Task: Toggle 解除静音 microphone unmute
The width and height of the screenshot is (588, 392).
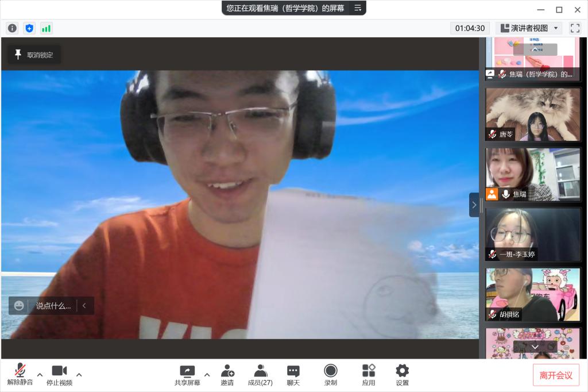Action: [20, 375]
